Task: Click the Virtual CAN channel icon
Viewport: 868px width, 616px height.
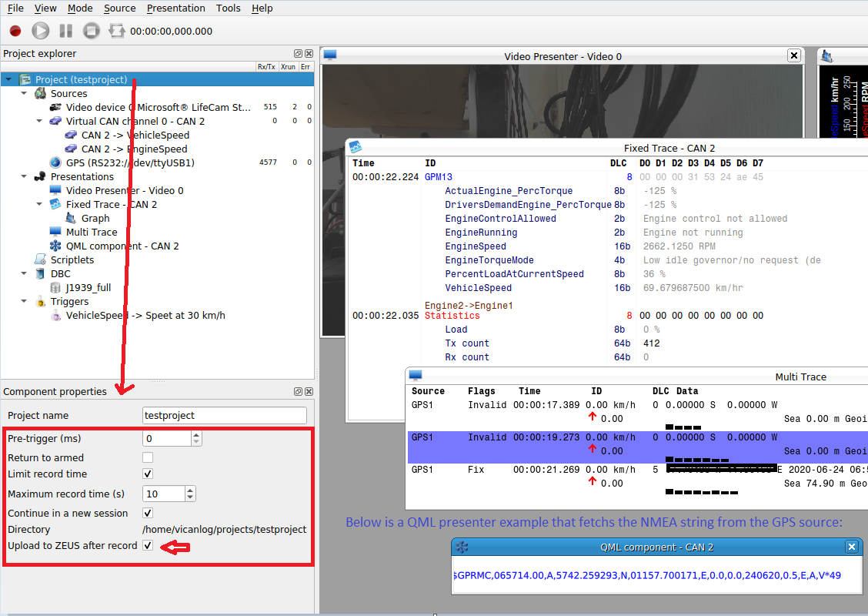Action: pos(55,121)
